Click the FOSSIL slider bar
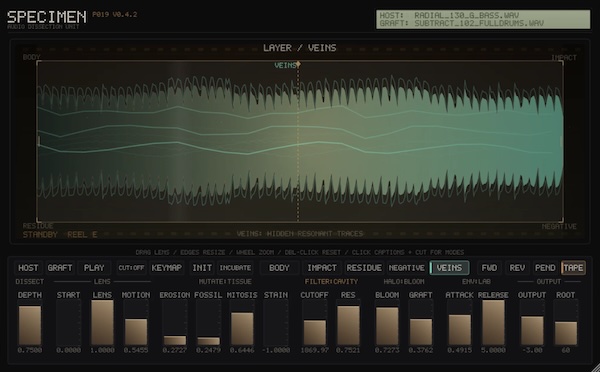Image resolution: width=600 pixels, height=372 pixels. click(x=208, y=323)
